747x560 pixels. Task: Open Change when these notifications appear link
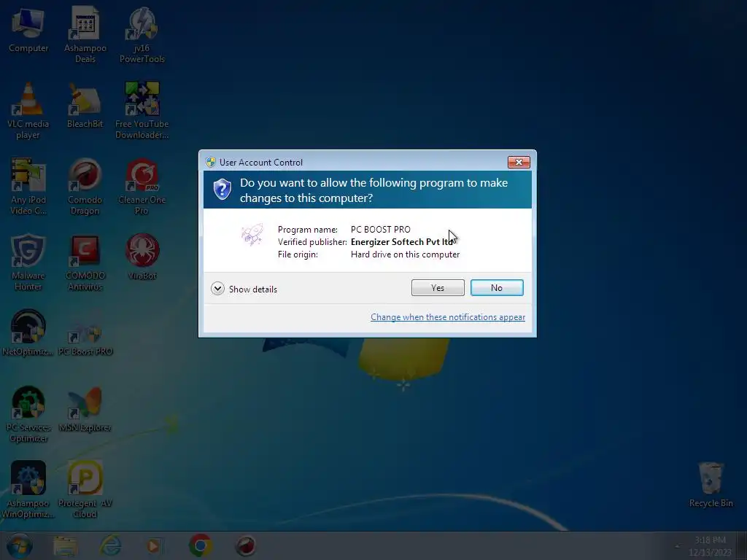[448, 317]
